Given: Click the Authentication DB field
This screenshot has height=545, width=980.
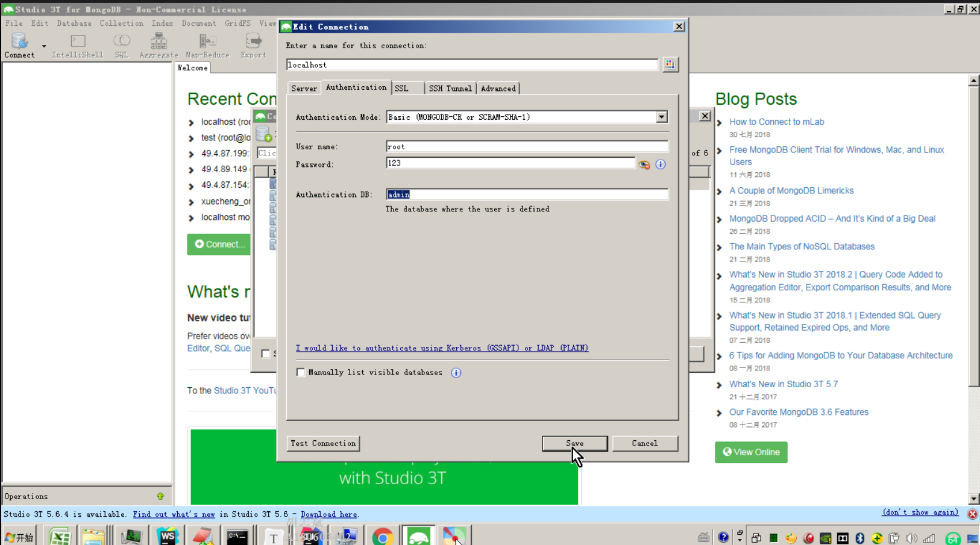Looking at the screenshot, I should [x=527, y=195].
